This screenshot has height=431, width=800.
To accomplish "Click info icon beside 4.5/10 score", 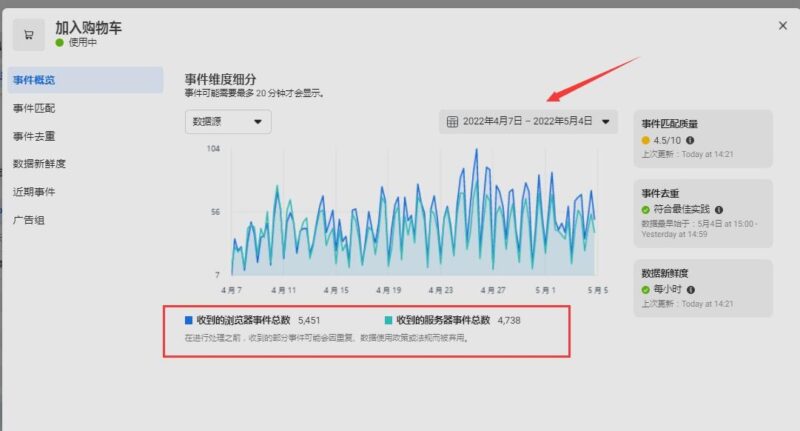I will coord(690,140).
